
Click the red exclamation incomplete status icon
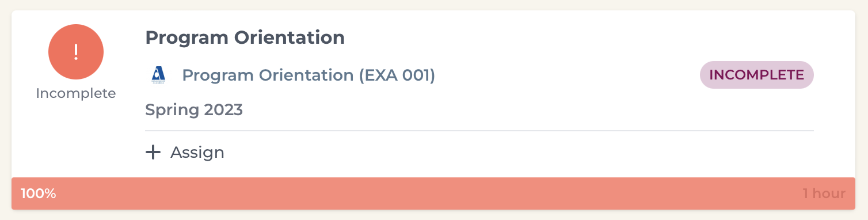click(76, 52)
